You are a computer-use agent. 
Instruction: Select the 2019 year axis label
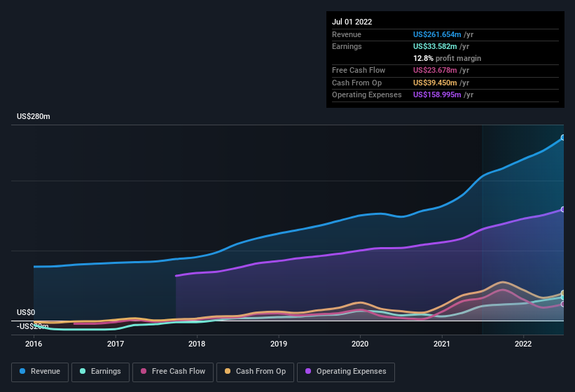(279, 344)
